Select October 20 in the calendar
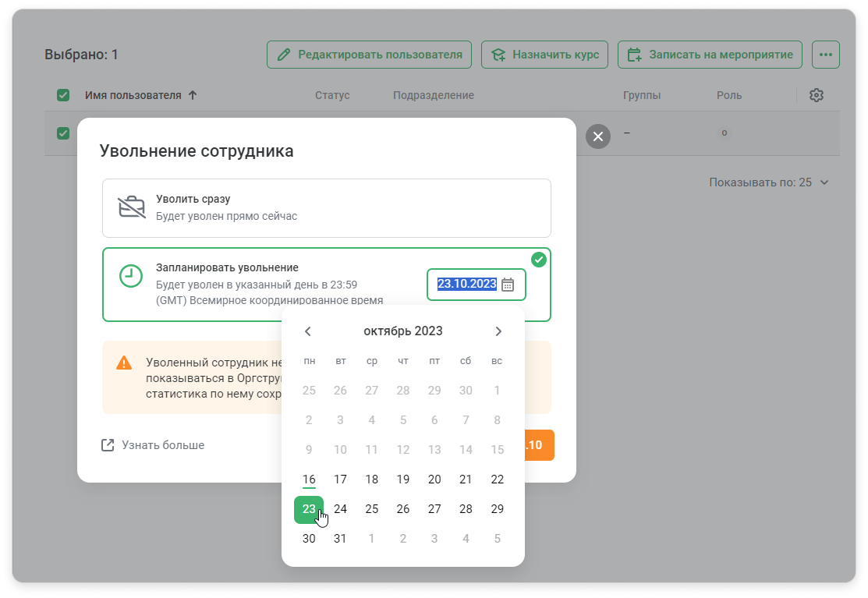Image resolution: width=868 pixels, height=598 pixels. point(434,479)
